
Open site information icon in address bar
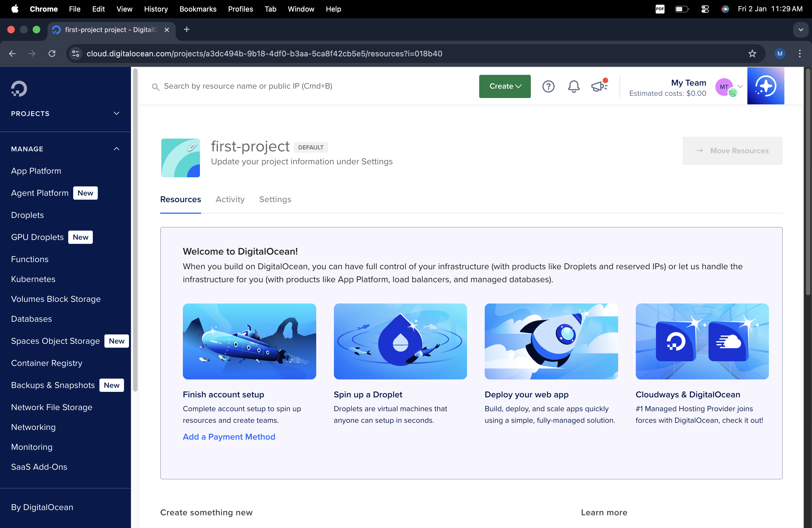pyautogui.click(x=76, y=54)
